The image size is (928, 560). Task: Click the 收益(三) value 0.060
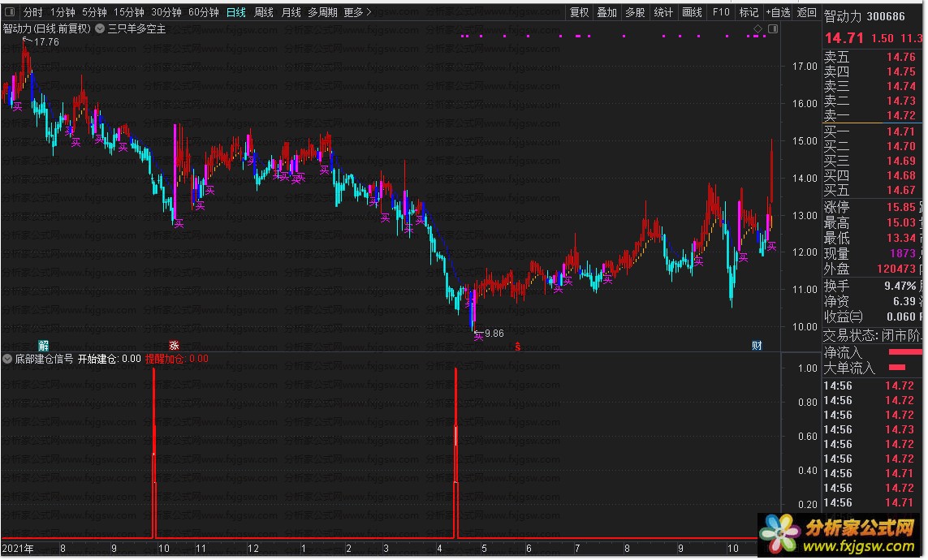(x=900, y=317)
